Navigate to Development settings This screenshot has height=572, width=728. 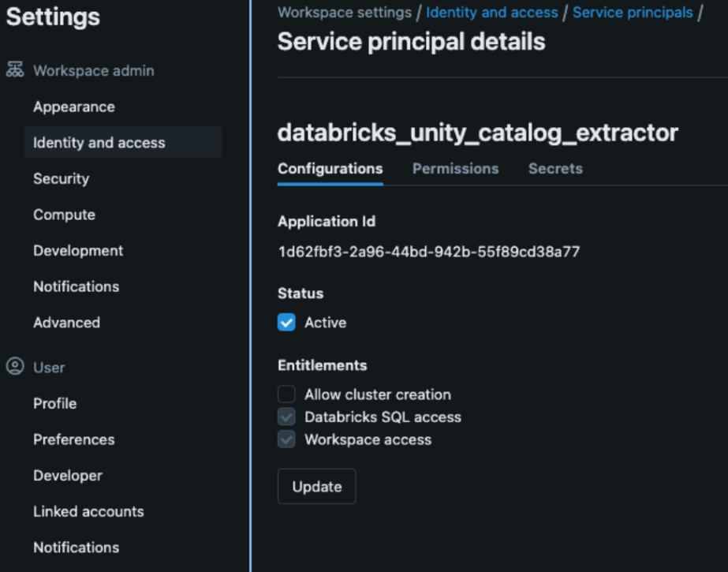pyautogui.click(x=78, y=251)
